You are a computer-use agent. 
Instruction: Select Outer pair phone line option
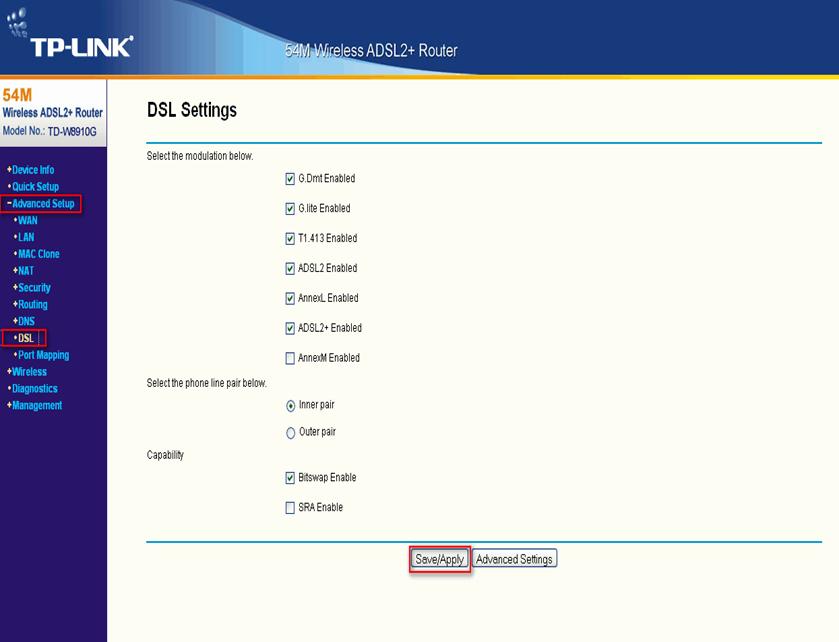[x=291, y=433]
